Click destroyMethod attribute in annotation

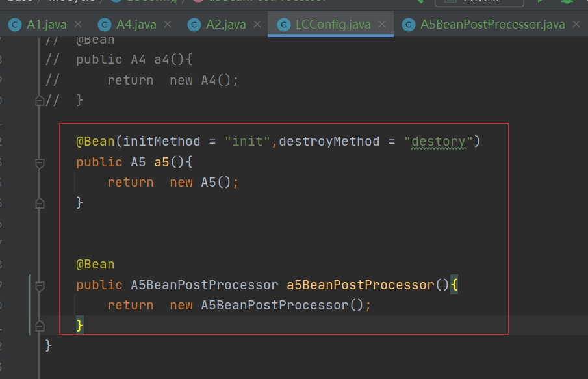click(329, 142)
